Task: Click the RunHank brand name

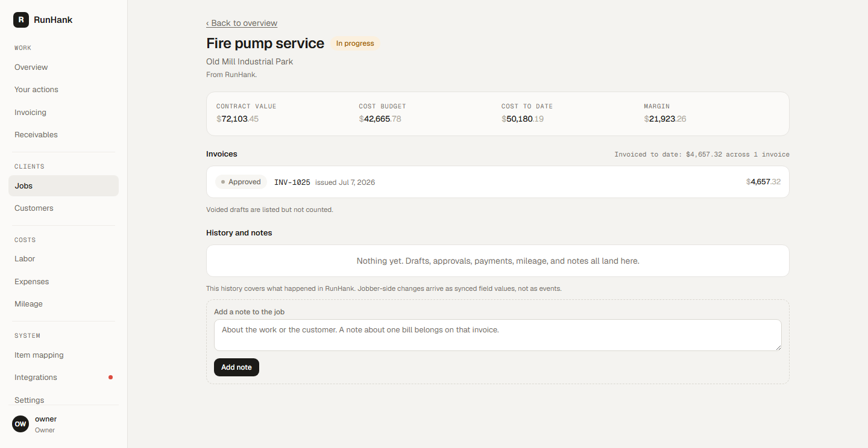Action: (53, 20)
